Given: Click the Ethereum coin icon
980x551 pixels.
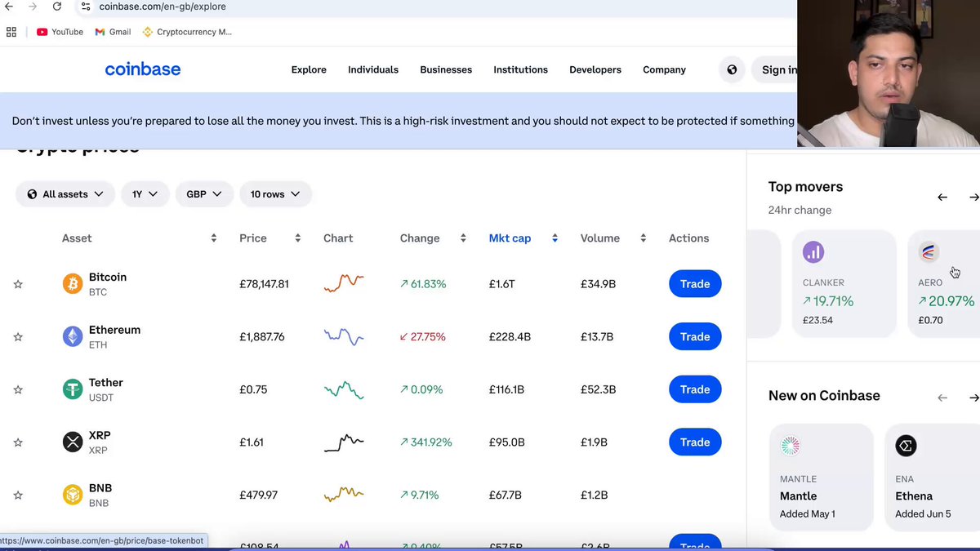Looking at the screenshot, I should click(73, 336).
